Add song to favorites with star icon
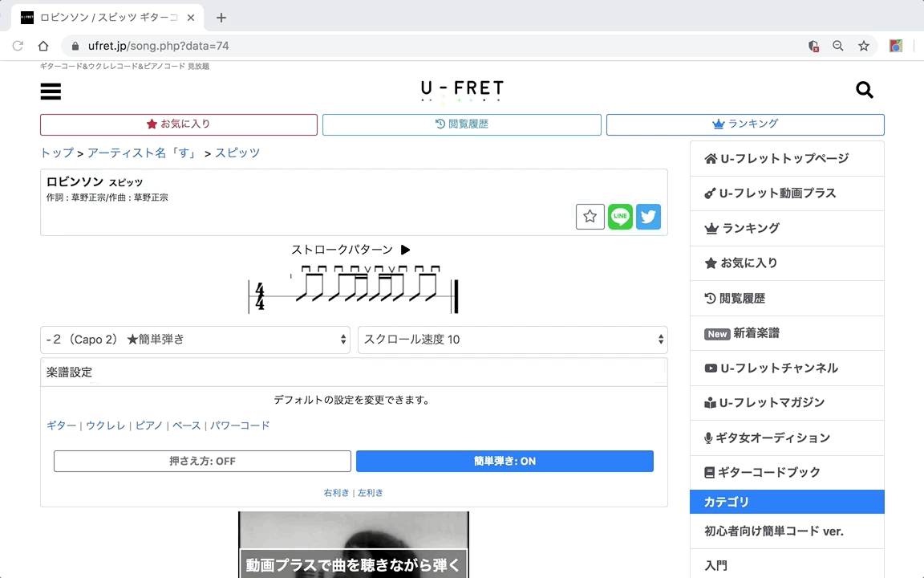The height and width of the screenshot is (578, 924). tap(590, 217)
